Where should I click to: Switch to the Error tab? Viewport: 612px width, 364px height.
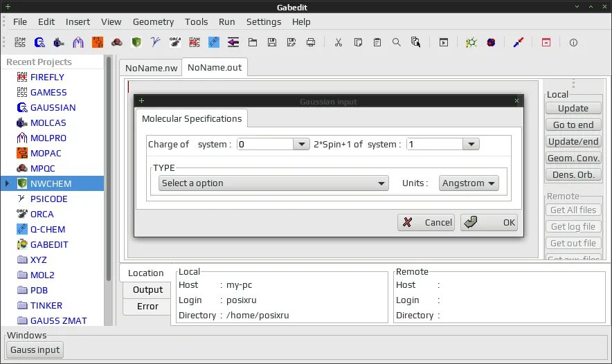coord(147,307)
